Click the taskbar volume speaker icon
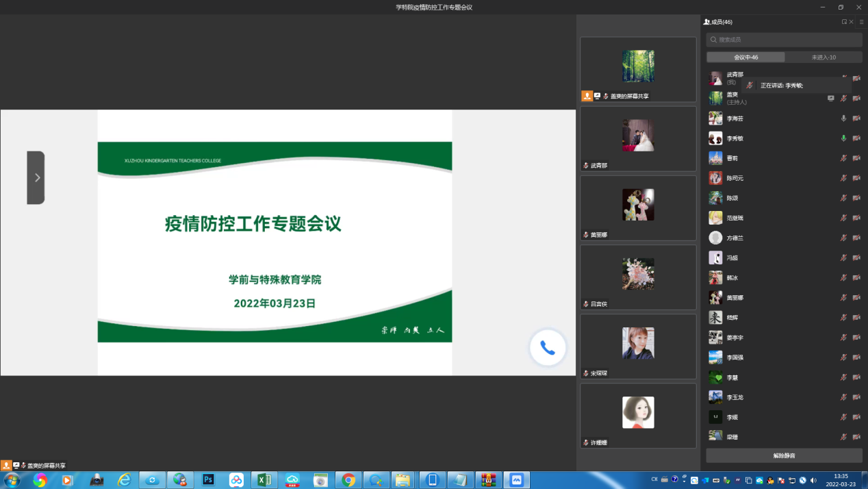 [813, 480]
